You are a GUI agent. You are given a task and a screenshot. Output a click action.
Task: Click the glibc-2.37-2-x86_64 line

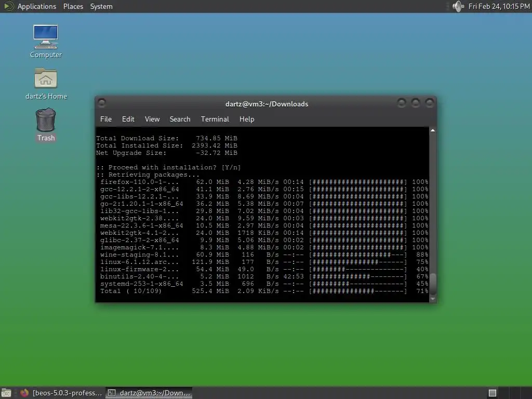(x=264, y=240)
